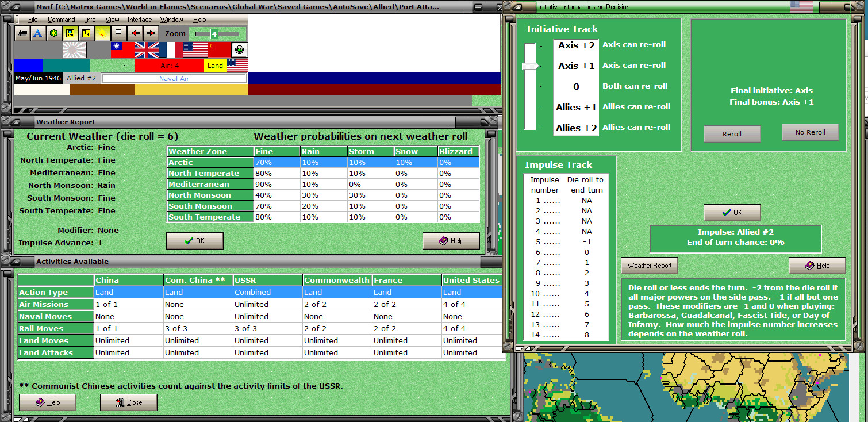Open the File menu
Viewport: 868px width, 422px height.
pos(33,20)
